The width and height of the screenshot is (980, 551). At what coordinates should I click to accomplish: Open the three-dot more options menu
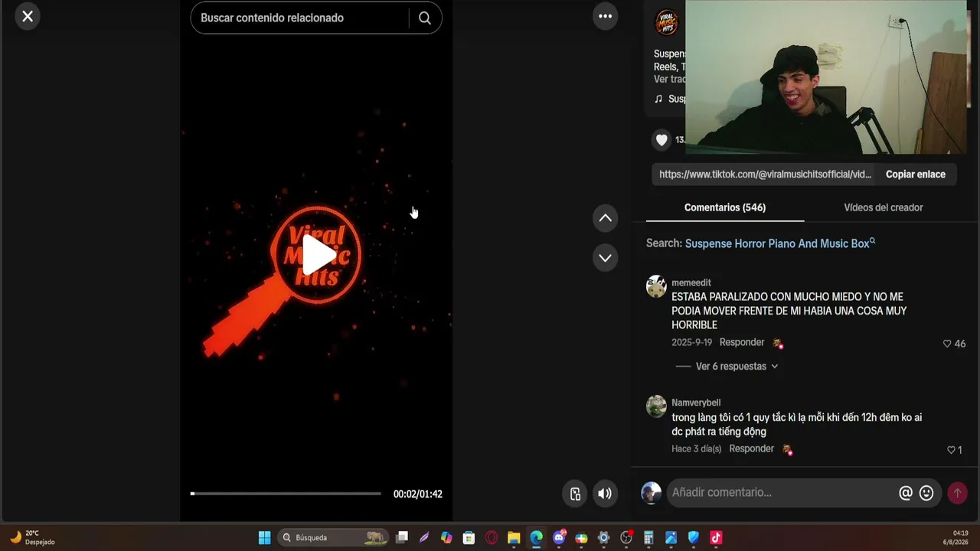[605, 16]
